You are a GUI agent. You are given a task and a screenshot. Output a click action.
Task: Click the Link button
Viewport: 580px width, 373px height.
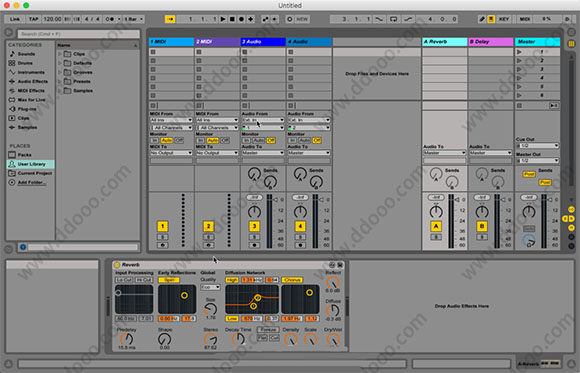click(x=15, y=19)
